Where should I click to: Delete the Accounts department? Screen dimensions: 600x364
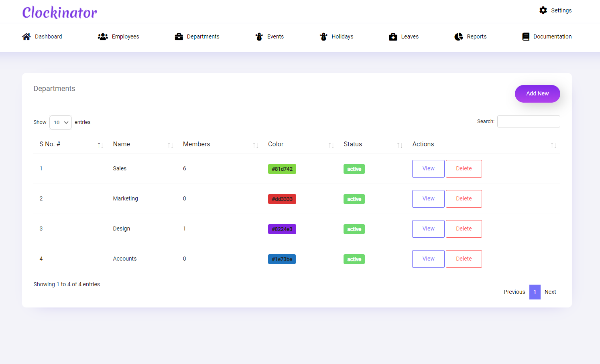point(464,259)
